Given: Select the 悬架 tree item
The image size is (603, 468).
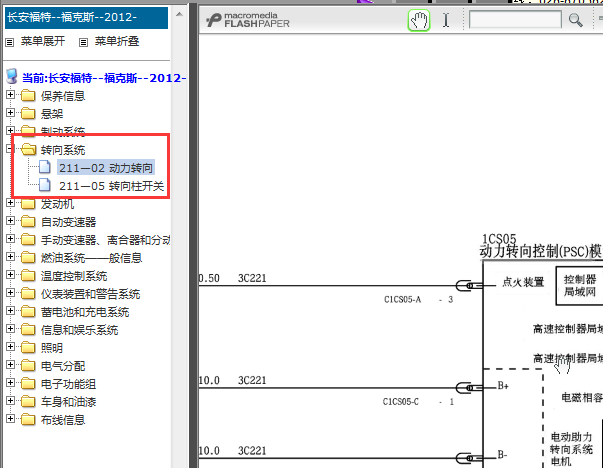Looking at the screenshot, I should [52, 114].
